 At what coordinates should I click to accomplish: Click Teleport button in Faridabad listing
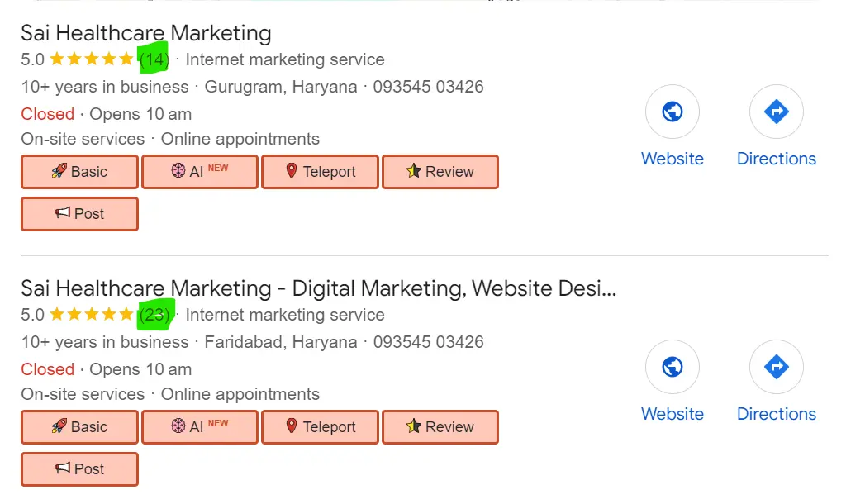320,427
